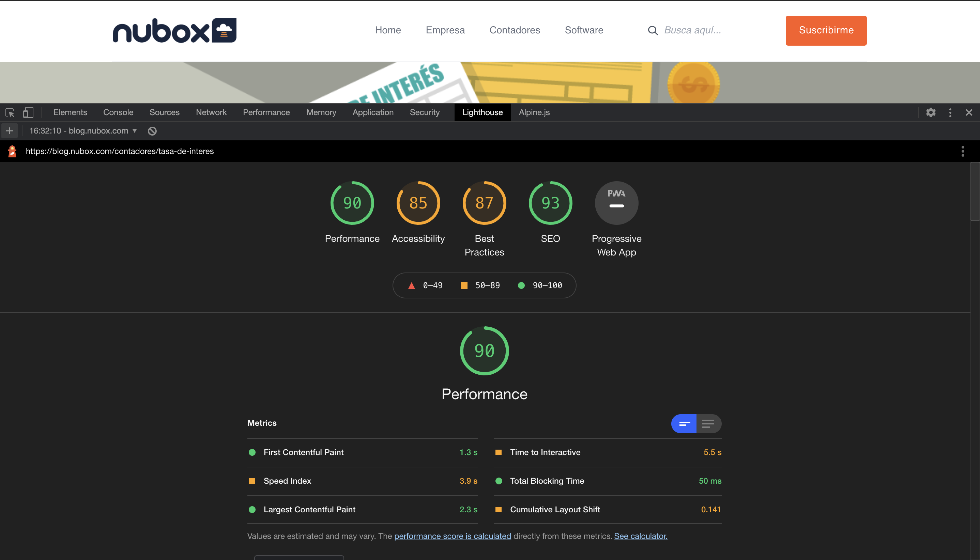The height and width of the screenshot is (560, 980).
Task: Open DevTools three-dot customize menu
Action: 950,113
